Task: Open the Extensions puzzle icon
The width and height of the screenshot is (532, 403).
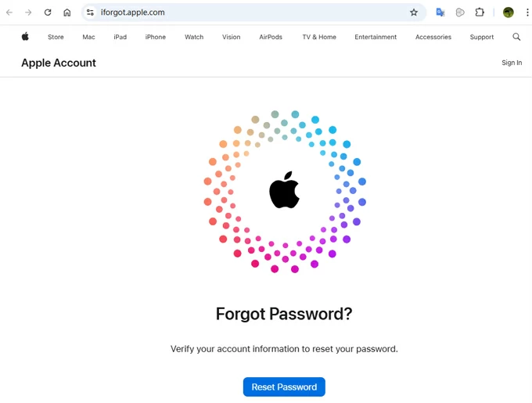Action: 480,13
